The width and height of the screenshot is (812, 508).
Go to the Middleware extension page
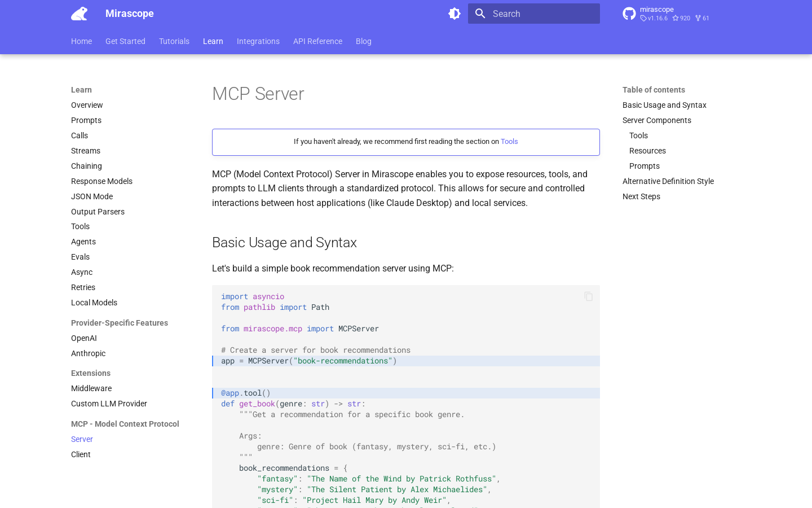click(x=91, y=388)
